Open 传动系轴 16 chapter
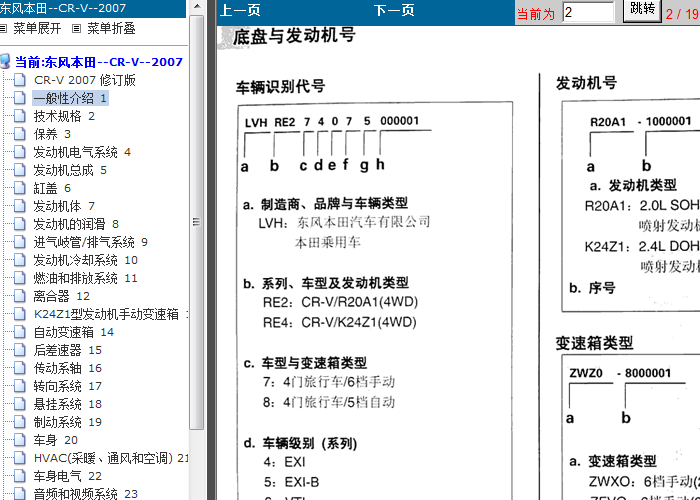This screenshot has width=700, height=500. pyautogui.click(x=68, y=368)
